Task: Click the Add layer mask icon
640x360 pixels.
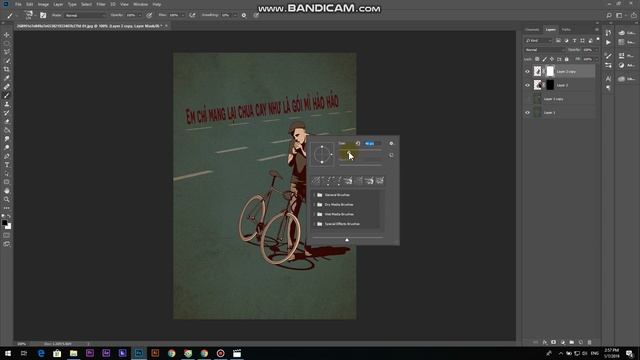Action: click(x=553, y=342)
